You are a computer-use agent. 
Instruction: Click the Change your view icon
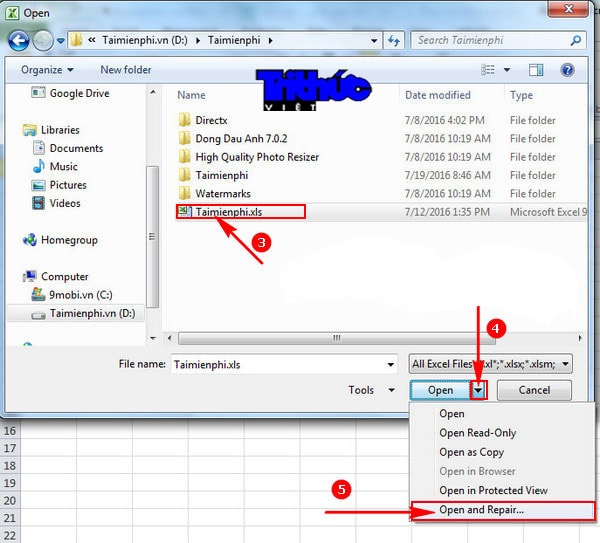click(488, 70)
